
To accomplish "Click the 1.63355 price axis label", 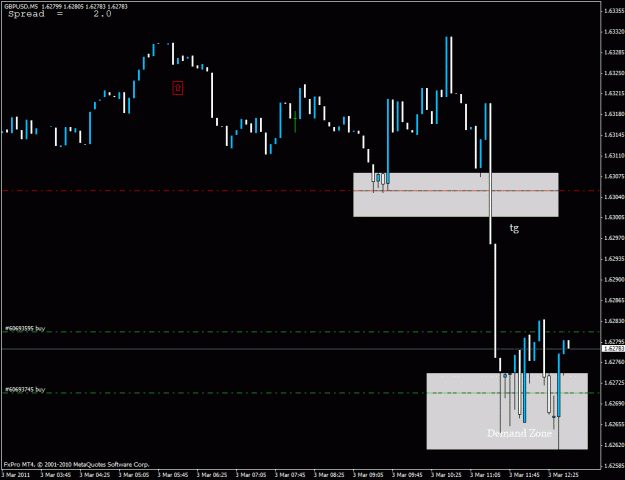I will pyautogui.click(x=614, y=11).
